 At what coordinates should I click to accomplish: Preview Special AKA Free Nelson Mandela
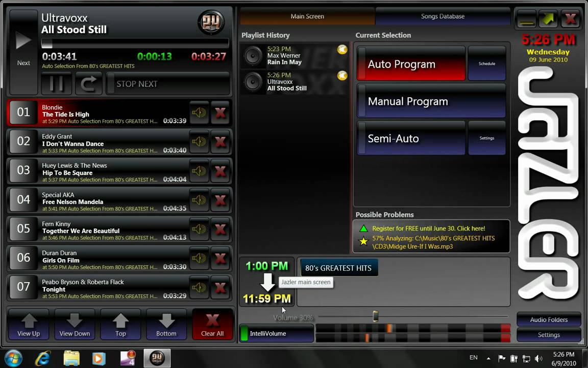(x=199, y=200)
